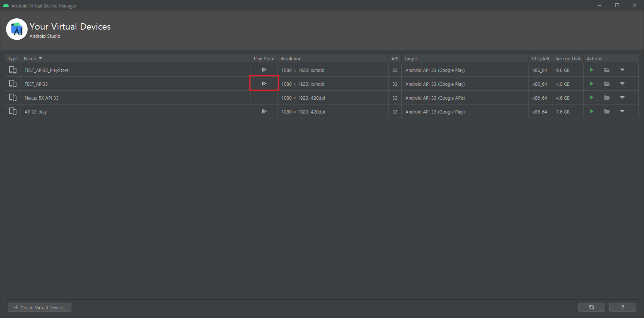Minimize the Android Virtual Device Manager window
Image resolution: width=644 pixels, height=318 pixels.
click(599, 5)
